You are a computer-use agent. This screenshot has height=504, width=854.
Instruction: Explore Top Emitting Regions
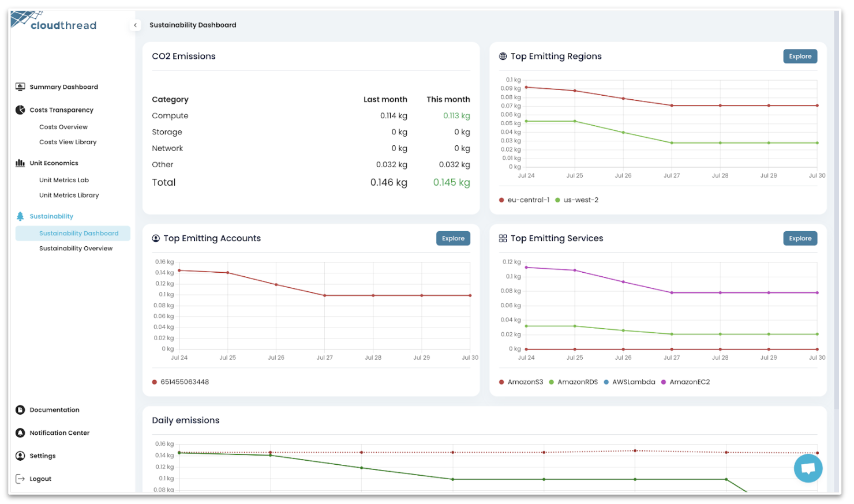(x=800, y=57)
